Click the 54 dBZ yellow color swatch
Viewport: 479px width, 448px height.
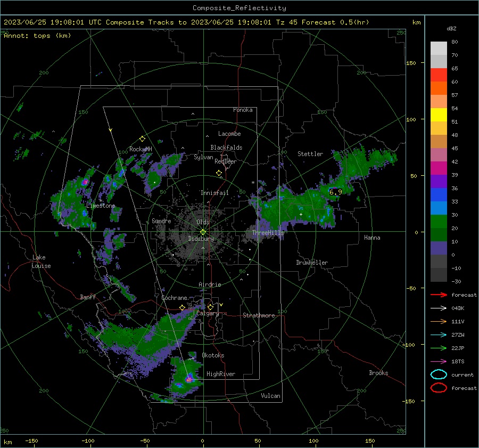coord(439,115)
